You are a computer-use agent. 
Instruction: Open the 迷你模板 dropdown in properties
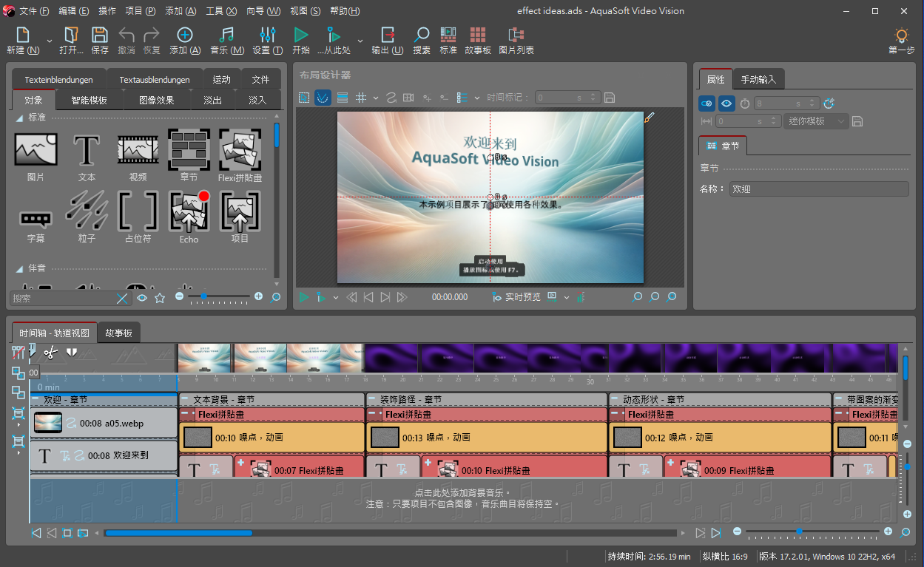click(816, 121)
